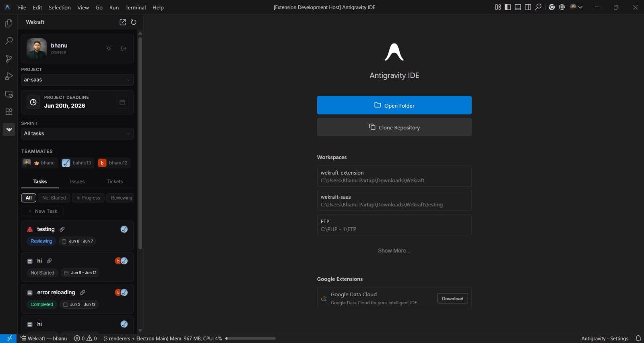Open the wekraft-extension workspace
Image resolution: width=644 pixels, height=343 pixels.
pos(394,176)
